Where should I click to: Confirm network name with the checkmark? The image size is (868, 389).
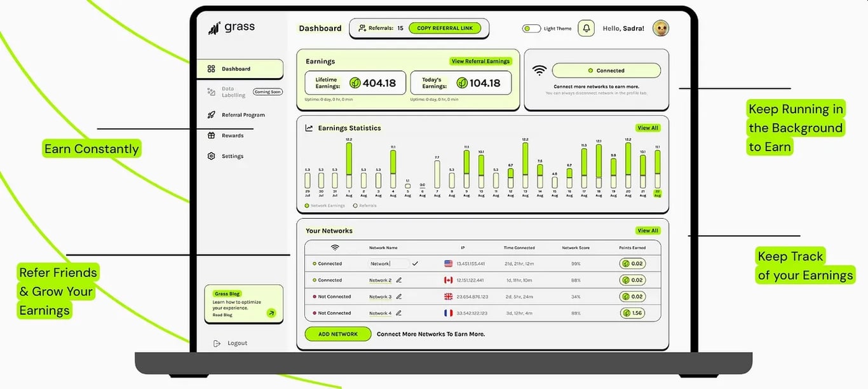(415, 263)
